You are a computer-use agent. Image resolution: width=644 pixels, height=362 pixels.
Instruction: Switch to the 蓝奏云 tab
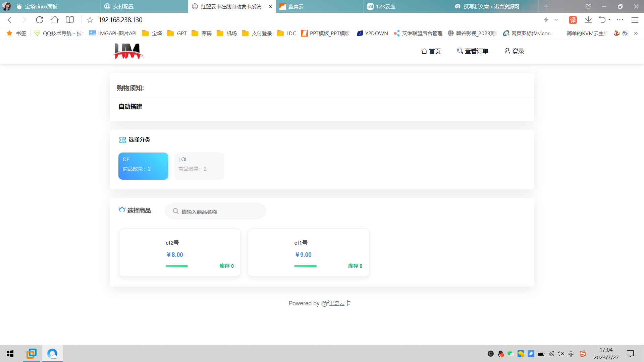pos(319,6)
